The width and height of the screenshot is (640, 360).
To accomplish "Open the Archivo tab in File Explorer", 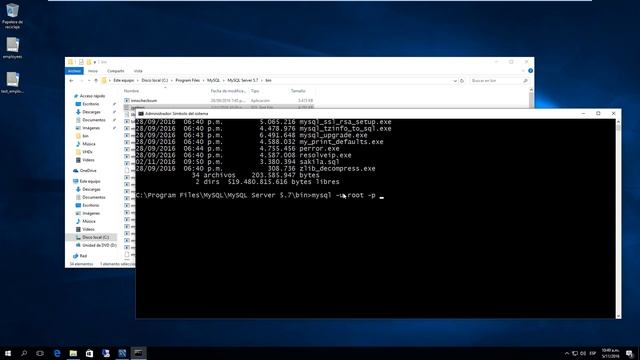I will point(74,71).
